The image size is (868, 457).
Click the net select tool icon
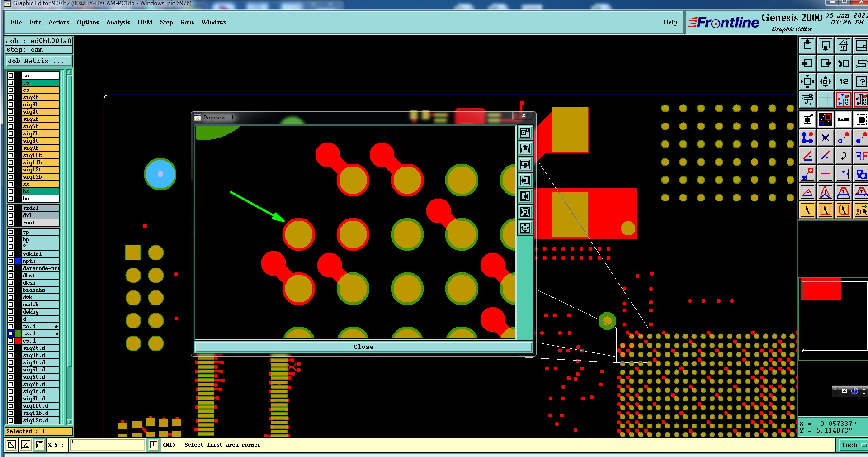coord(861,210)
